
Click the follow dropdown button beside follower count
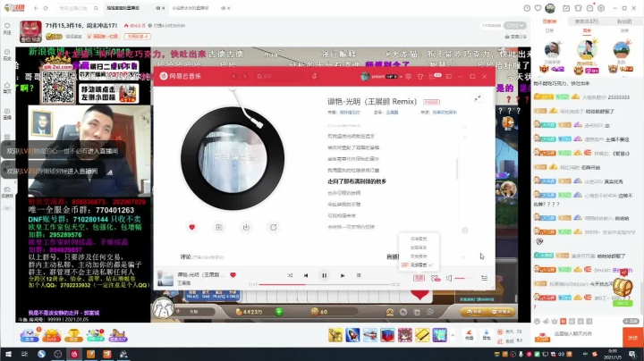point(515,25)
